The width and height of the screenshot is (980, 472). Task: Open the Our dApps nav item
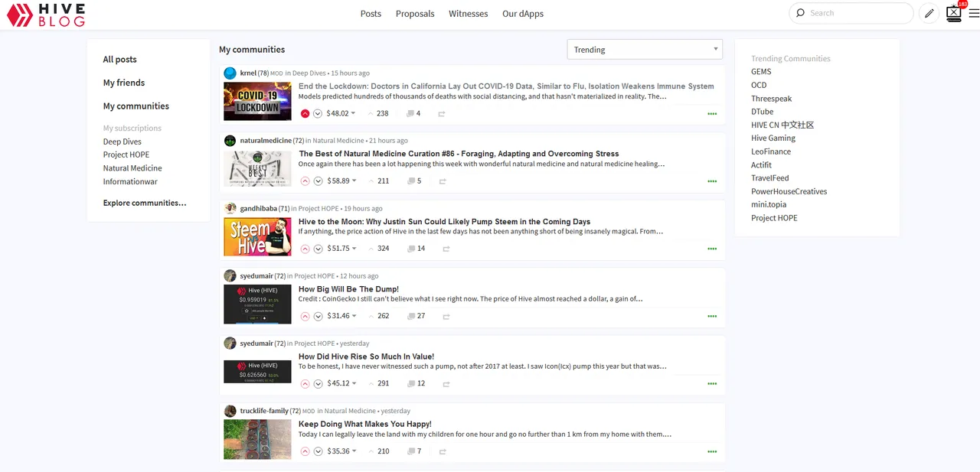(523, 14)
